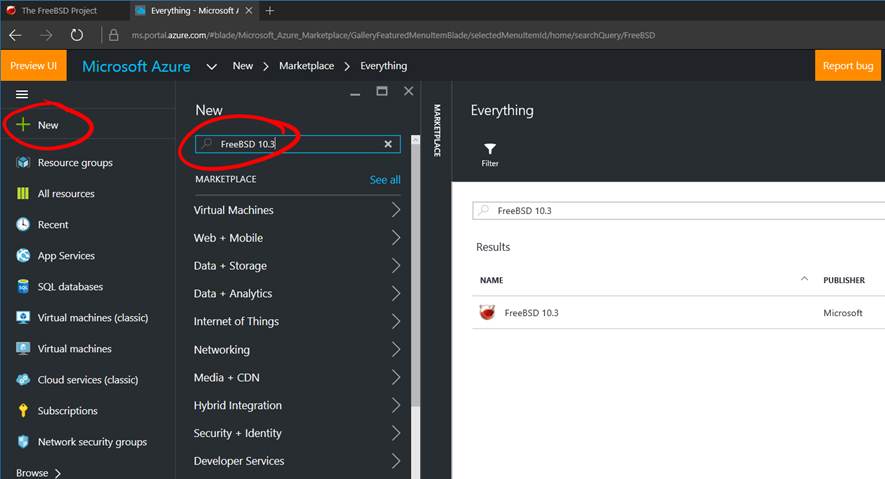Click the Subscriptions key icon

[x=23, y=411]
